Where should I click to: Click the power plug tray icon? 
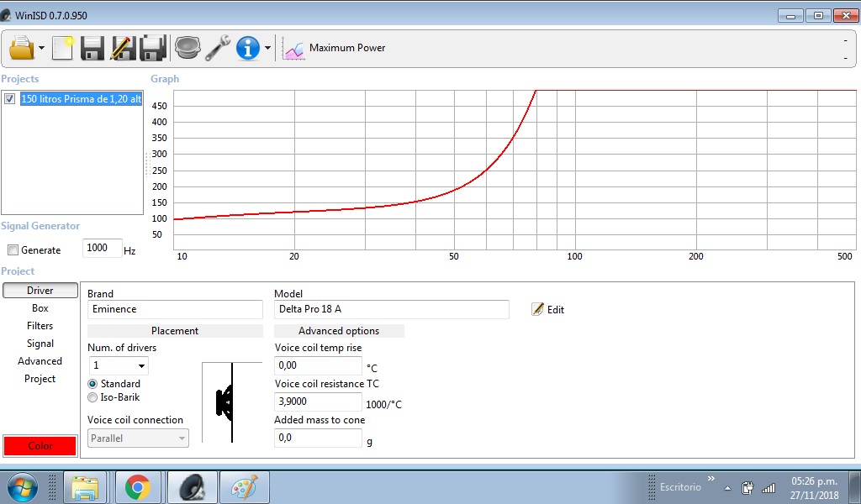click(747, 487)
